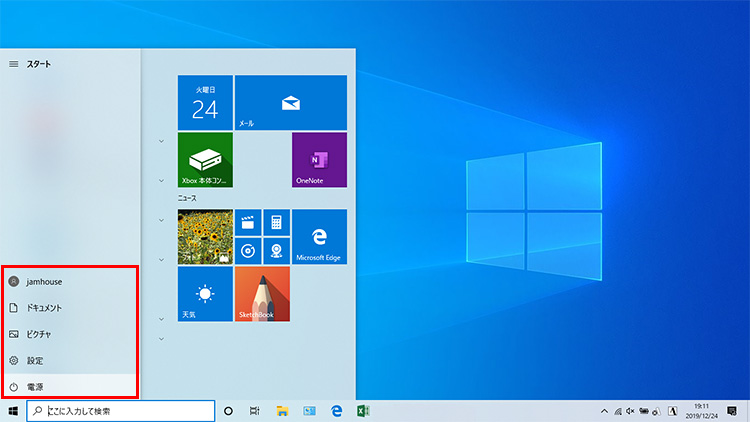Screen dimensions: 750x422
Task: Click the Excel icon in the taskbar
Action: [364, 411]
